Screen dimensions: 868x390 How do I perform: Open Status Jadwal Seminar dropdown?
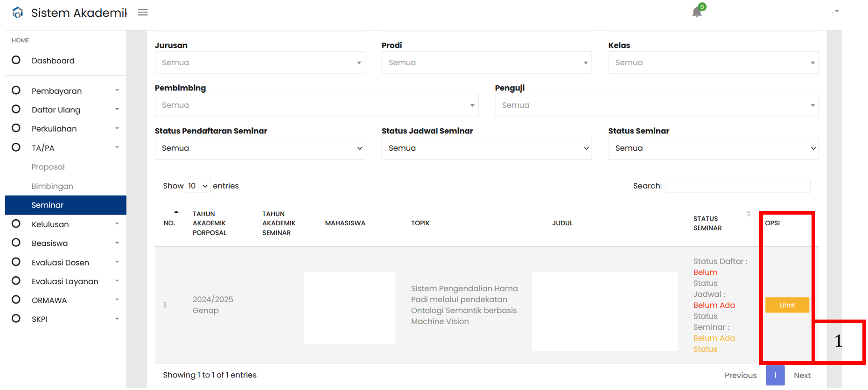tap(487, 148)
